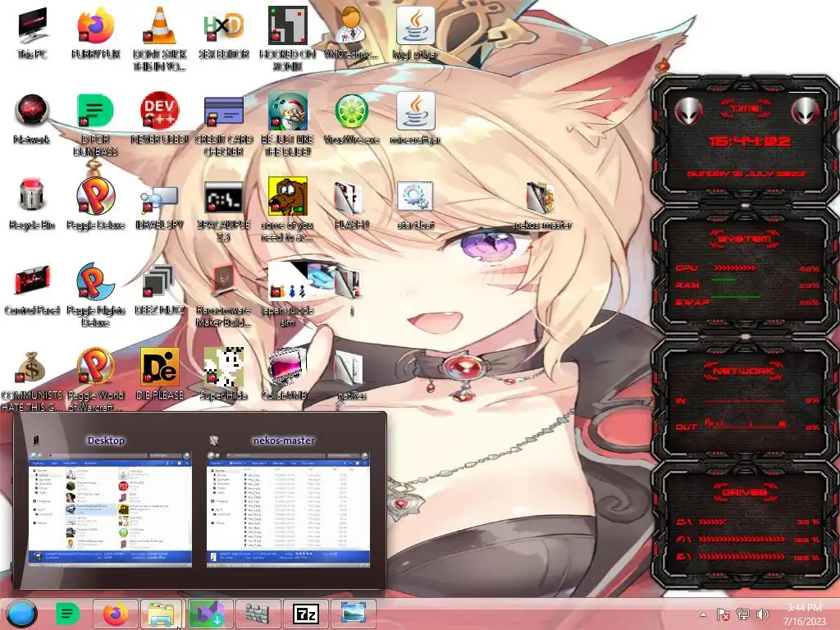The image size is (840, 630).
Task: Open the SEX EDITOR HxD shortcut
Action: (x=223, y=33)
